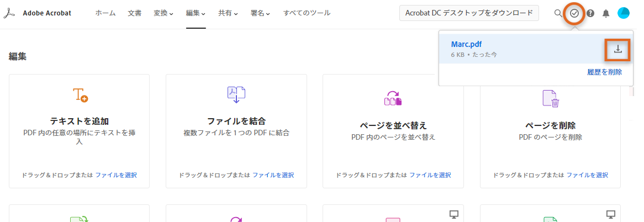Click the ページを削除 card title
644x222 pixels.
[x=550, y=125]
